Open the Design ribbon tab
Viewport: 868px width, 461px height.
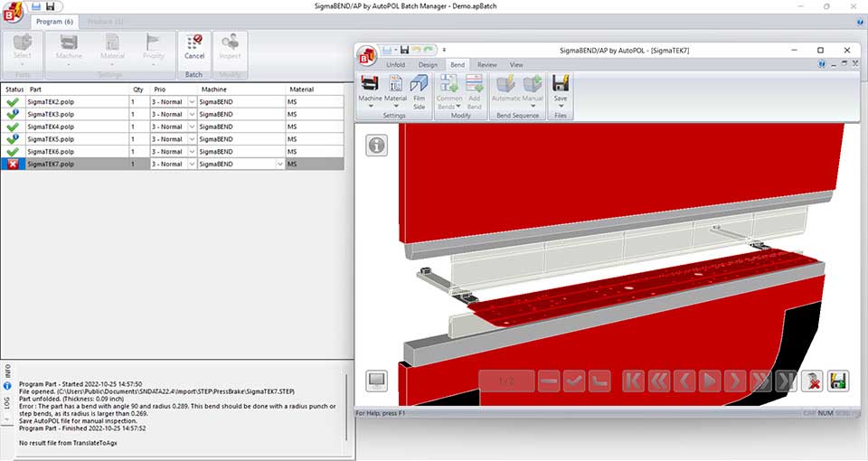click(x=428, y=65)
